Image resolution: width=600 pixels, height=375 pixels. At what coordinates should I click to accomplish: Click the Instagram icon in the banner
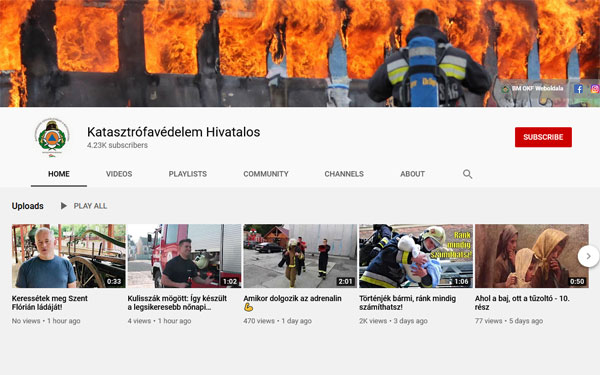[x=595, y=89]
